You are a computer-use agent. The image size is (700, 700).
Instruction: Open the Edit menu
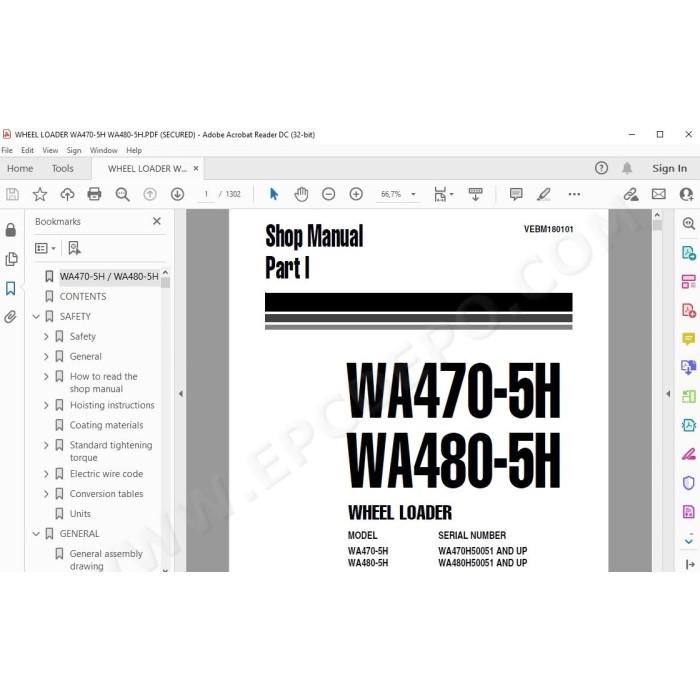(x=27, y=150)
